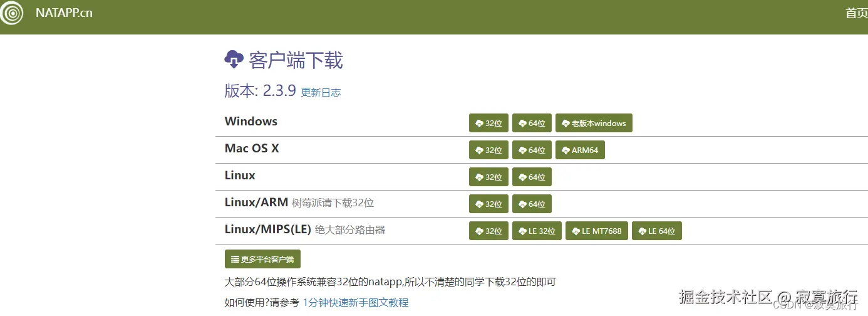
Task: Click the 如何使用?请参考 text
Action: pyautogui.click(x=262, y=303)
